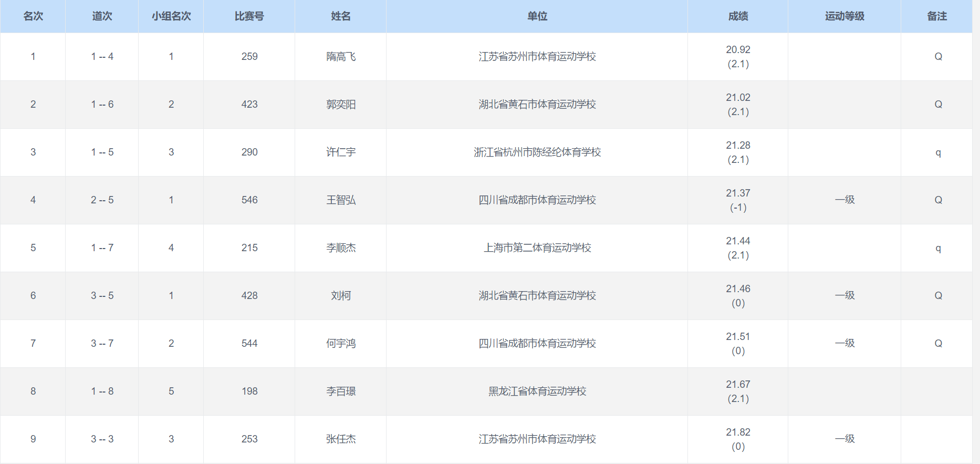The width and height of the screenshot is (980, 464).
Task: Click lane entry 1 -- 8
Action: pos(102,391)
